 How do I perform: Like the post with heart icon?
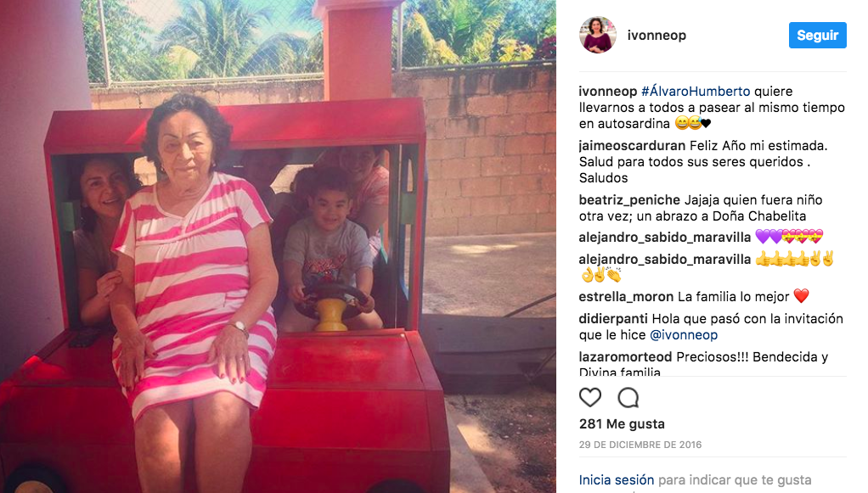590,397
